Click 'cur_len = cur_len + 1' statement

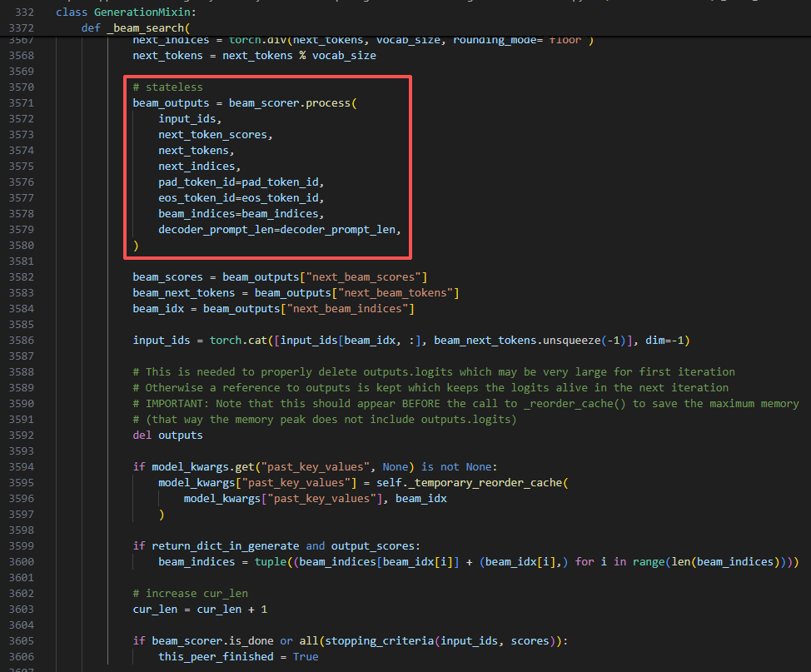200,610
